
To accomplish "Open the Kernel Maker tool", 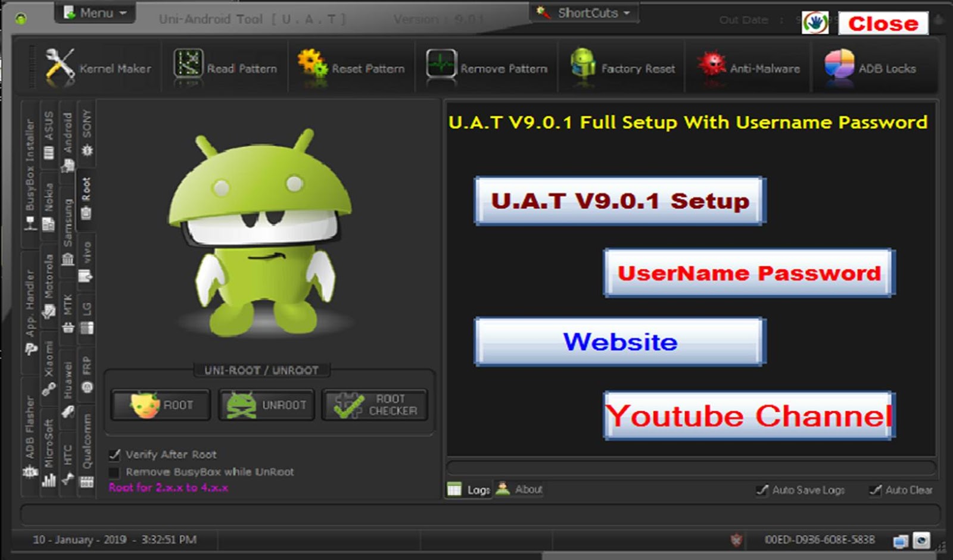I will 98,67.
